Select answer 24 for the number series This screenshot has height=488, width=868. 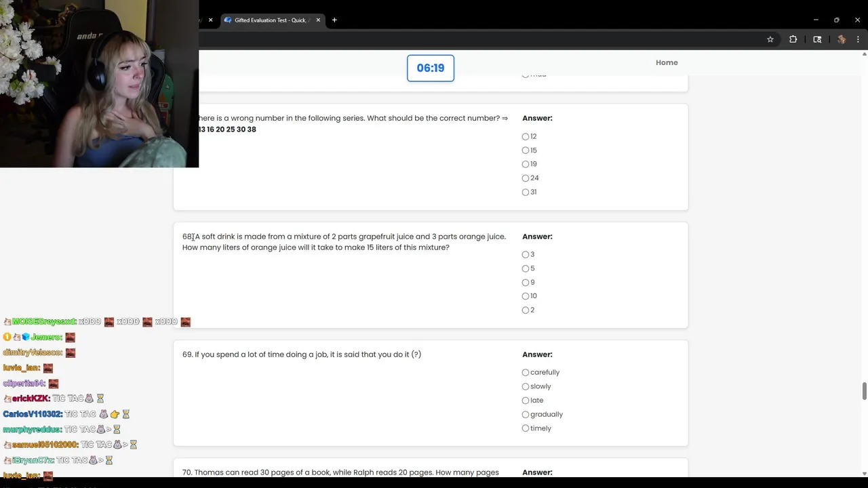(526, 178)
